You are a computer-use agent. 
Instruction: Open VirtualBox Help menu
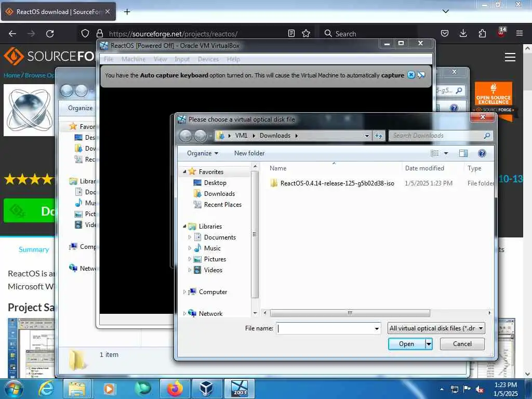pos(233,59)
